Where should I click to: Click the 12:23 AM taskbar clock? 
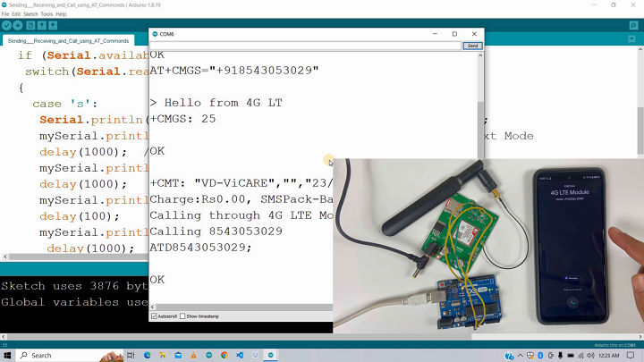click(609, 356)
